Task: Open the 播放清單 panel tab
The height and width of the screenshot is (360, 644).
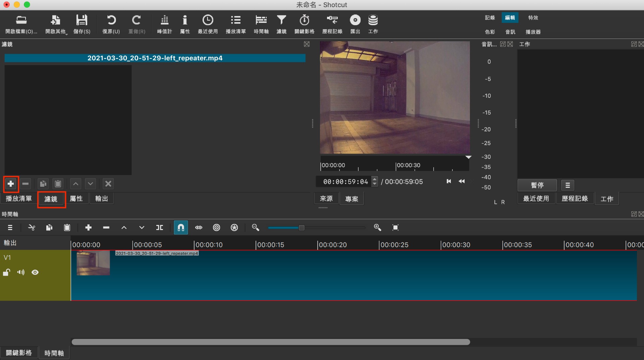Action: (19, 199)
